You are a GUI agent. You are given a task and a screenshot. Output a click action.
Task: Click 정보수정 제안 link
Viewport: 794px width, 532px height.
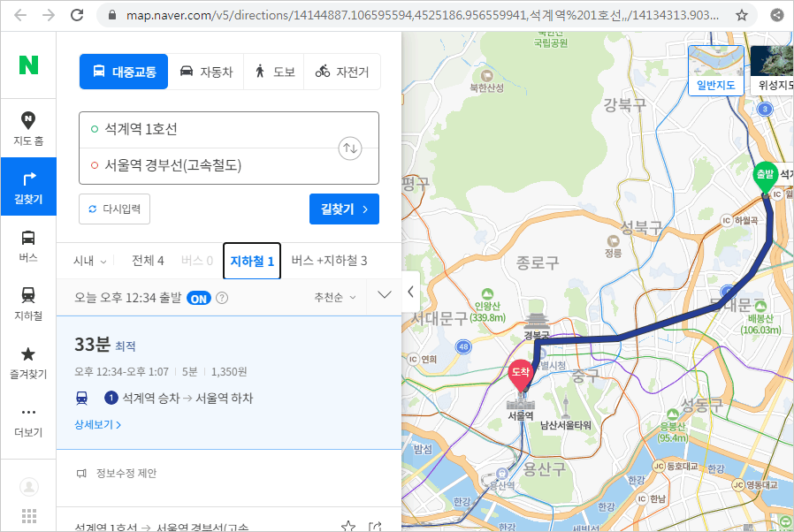[x=117, y=474]
